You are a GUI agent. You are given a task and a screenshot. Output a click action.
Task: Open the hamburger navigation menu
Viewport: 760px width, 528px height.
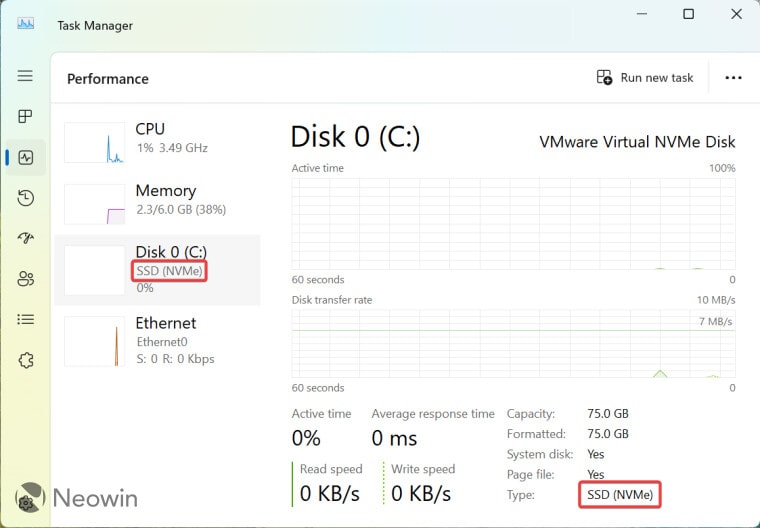25,76
